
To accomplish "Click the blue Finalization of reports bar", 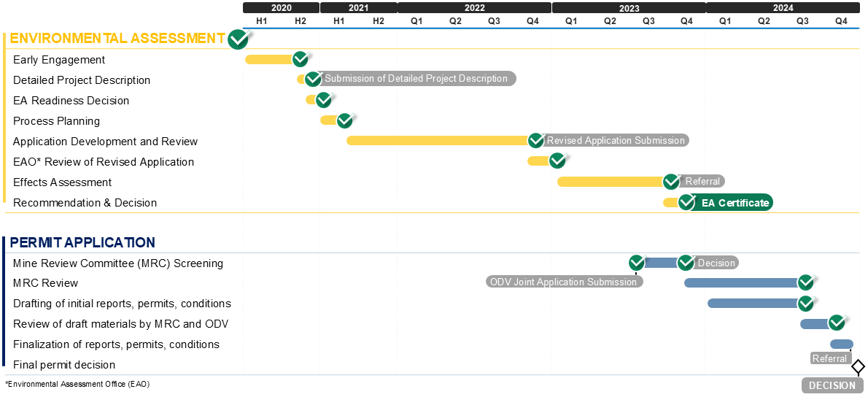I will (x=841, y=344).
